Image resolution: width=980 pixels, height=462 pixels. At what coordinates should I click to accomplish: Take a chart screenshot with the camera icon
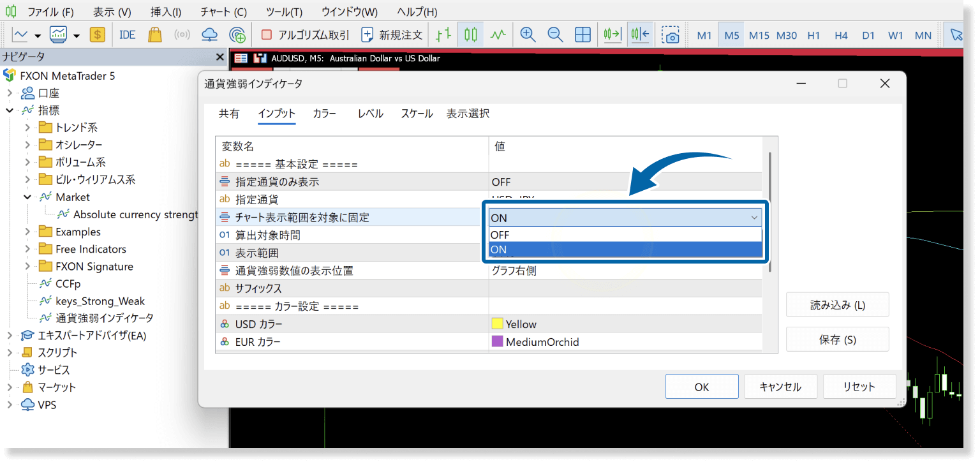(x=671, y=34)
